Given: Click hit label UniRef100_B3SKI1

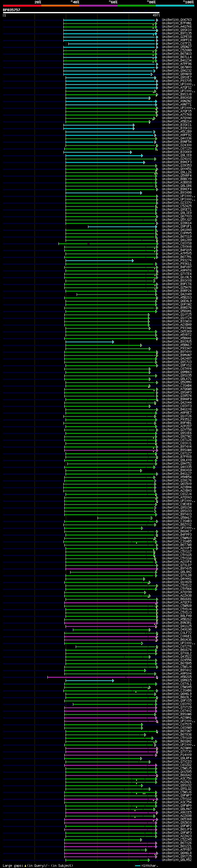Looking at the screenshot, I should [x=177, y=125].
